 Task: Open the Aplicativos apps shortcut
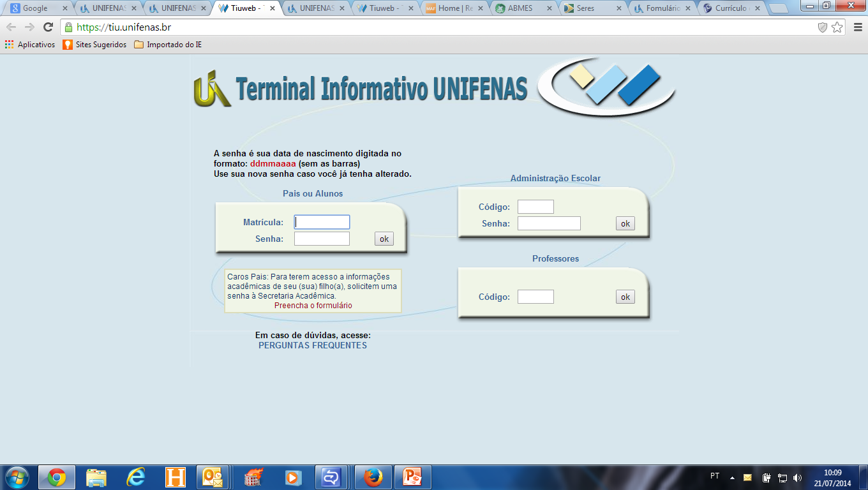pos(30,45)
